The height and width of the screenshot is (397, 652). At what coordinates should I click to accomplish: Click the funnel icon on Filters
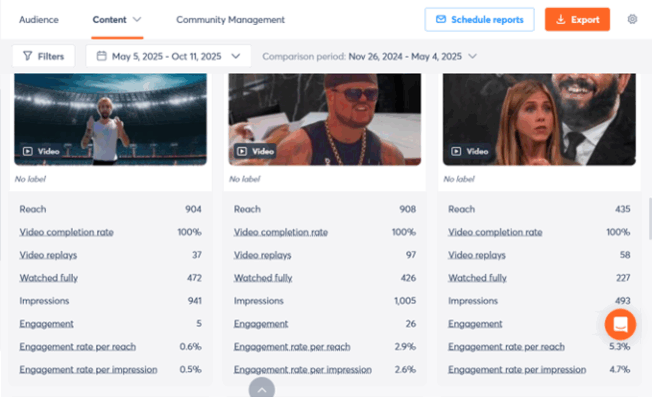[x=27, y=56]
